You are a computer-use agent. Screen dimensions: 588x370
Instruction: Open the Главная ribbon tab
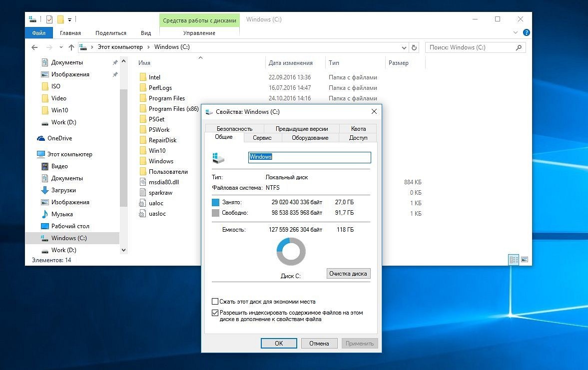tap(70, 33)
